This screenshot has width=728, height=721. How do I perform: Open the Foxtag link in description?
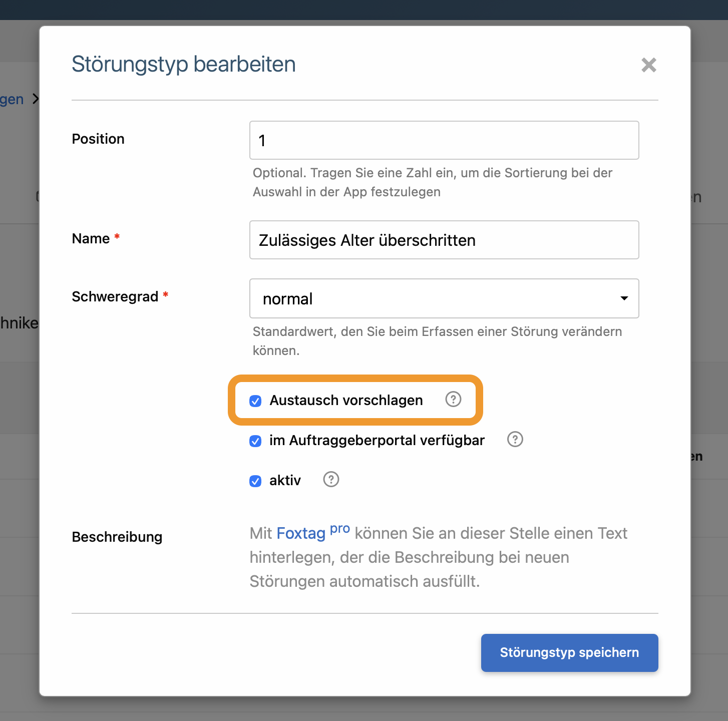pos(301,534)
